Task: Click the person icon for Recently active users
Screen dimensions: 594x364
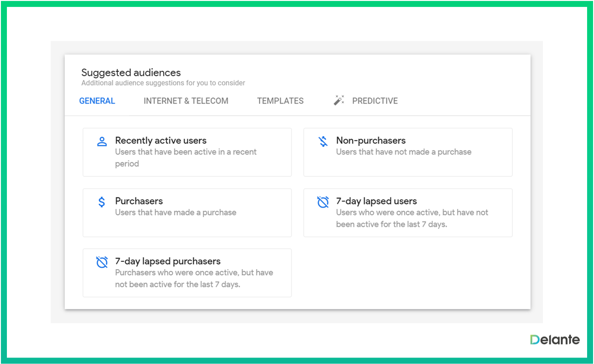Action: click(x=102, y=142)
